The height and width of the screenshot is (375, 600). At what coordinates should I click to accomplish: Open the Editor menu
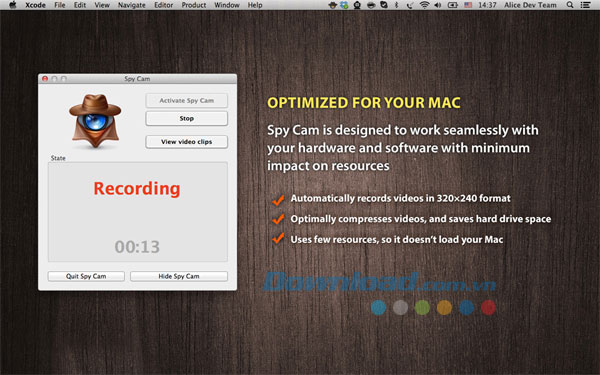tap(163, 5)
